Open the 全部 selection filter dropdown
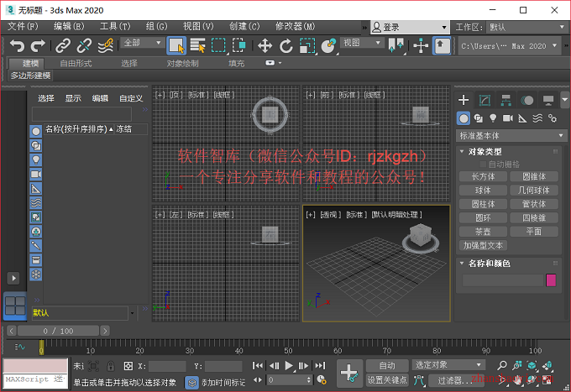Screen dimensions: 571x392 coord(142,43)
